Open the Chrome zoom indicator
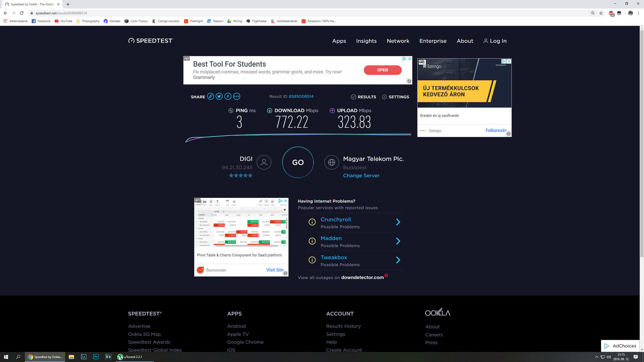The image size is (644, 362). (593, 13)
